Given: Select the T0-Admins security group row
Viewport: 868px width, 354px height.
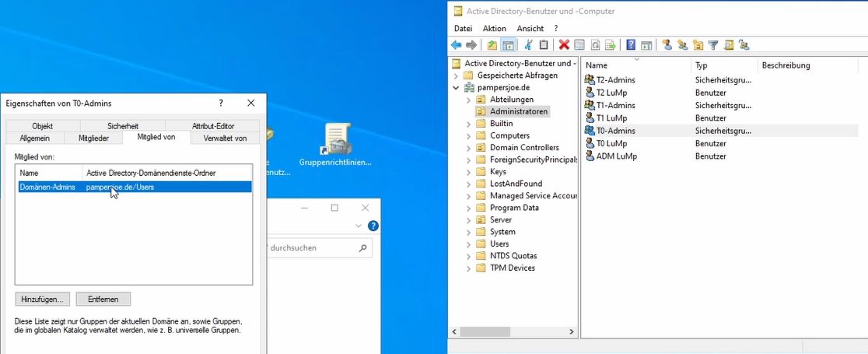Looking at the screenshot, I should (721, 131).
